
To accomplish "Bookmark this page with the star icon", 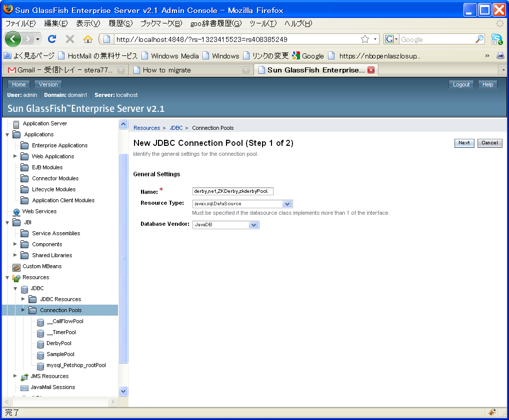I will (365, 39).
